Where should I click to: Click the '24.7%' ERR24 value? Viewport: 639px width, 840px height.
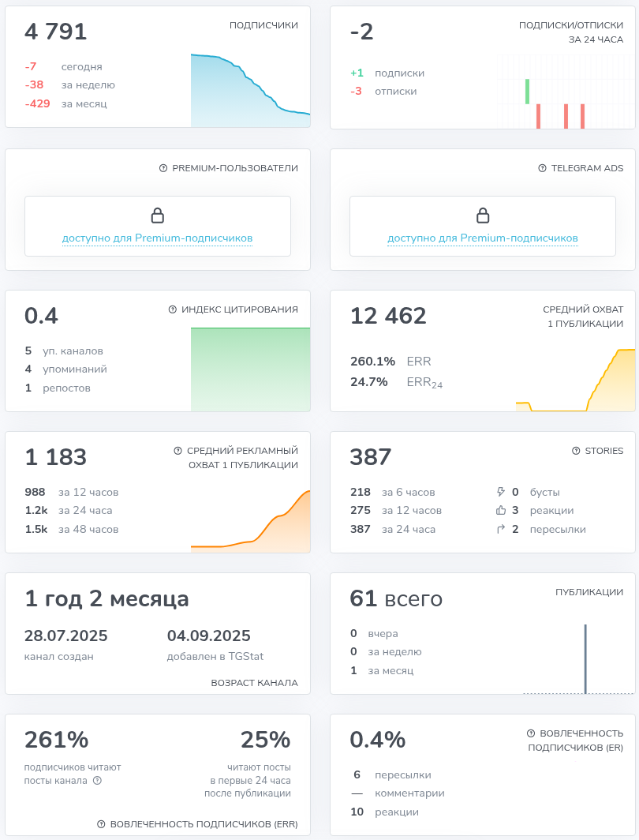tap(369, 381)
